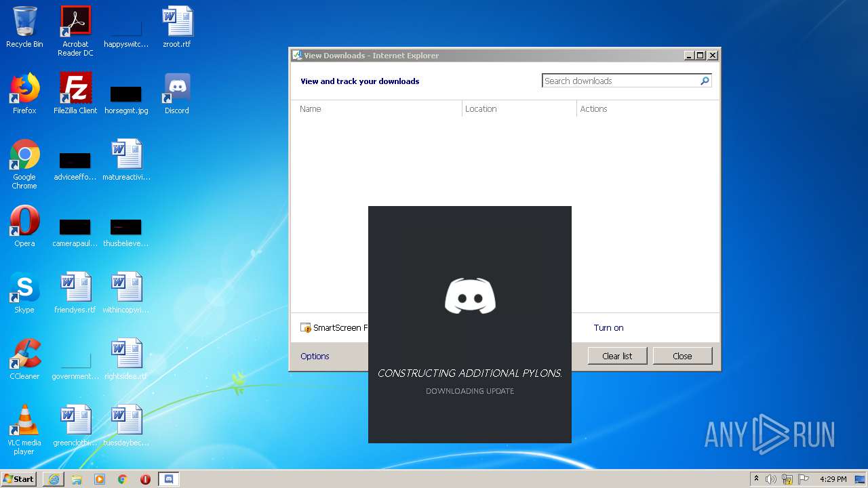Image resolution: width=868 pixels, height=488 pixels.
Task: Click the 4:29 PM clock
Action: 833,479
